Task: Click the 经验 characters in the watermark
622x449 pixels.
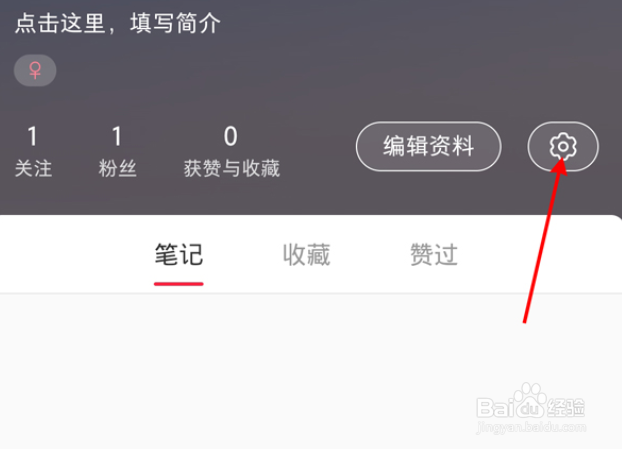Action: point(566,408)
